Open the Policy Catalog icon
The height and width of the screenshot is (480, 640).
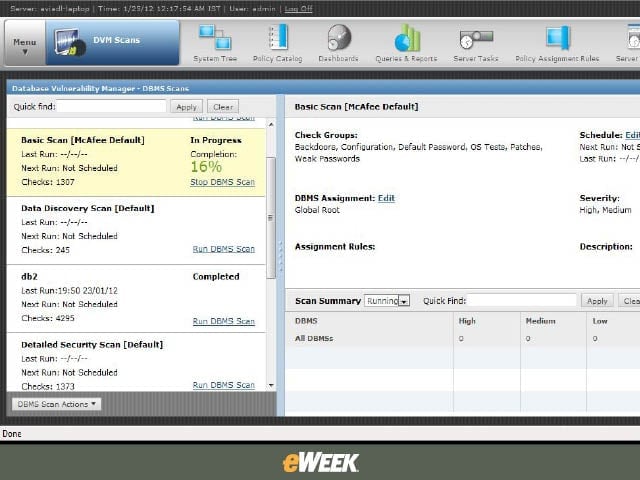pos(278,37)
